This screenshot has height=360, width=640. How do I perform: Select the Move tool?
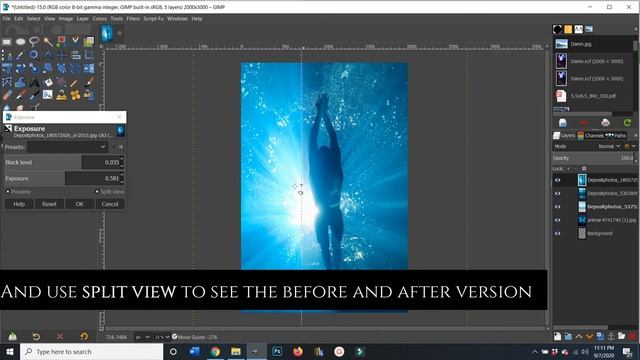point(62,55)
